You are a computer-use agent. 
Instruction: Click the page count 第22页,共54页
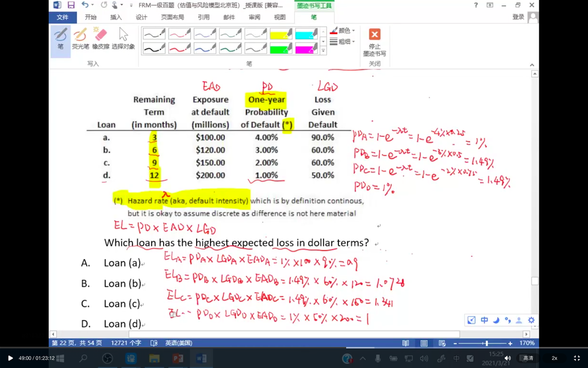point(77,343)
